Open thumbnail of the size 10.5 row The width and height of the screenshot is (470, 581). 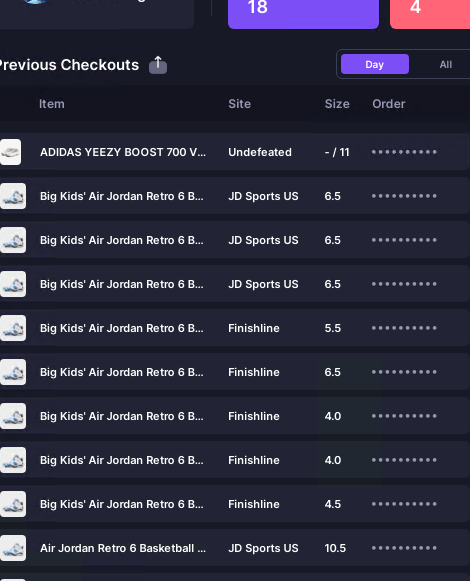(13, 548)
